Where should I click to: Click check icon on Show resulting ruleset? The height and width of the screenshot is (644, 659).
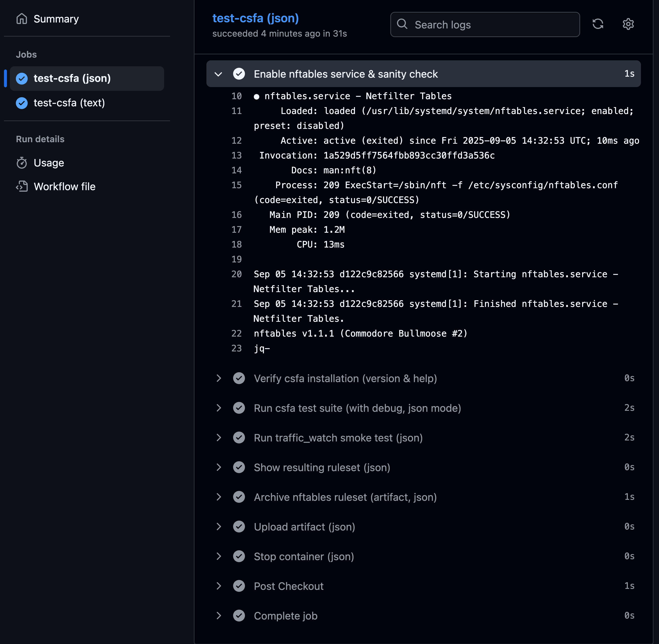point(239,467)
